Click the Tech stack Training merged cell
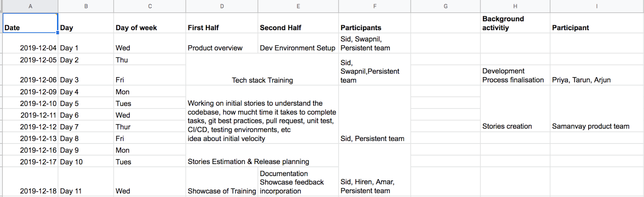Image resolution: width=644 pixels, height=197 pixels. (x=262, y=69)
